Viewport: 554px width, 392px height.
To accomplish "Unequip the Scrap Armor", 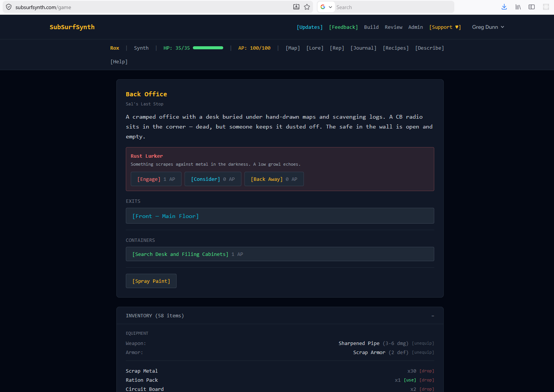I will tap(423, 353).
